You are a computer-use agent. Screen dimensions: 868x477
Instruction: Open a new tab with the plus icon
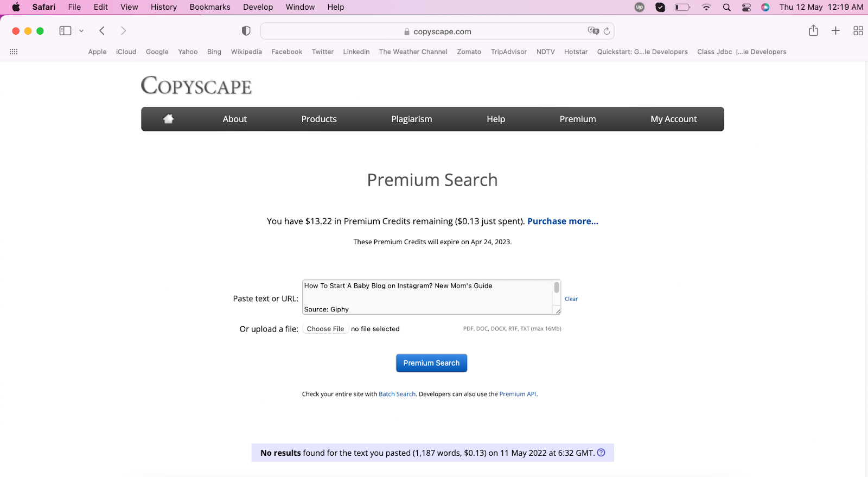pos(835,31)
